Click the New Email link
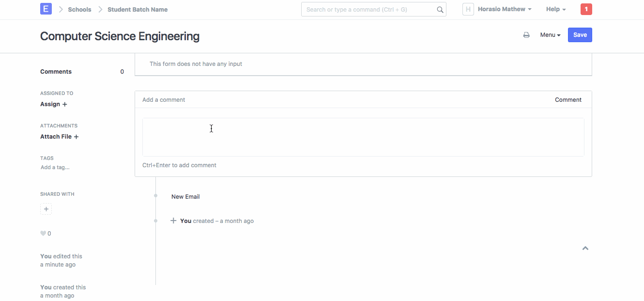 [185, 197]
